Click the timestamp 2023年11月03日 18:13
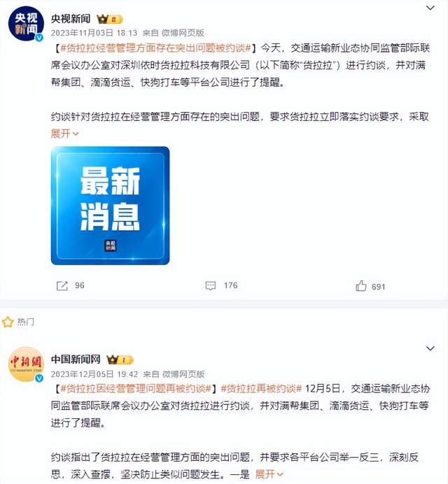 (x=94, y=33)
